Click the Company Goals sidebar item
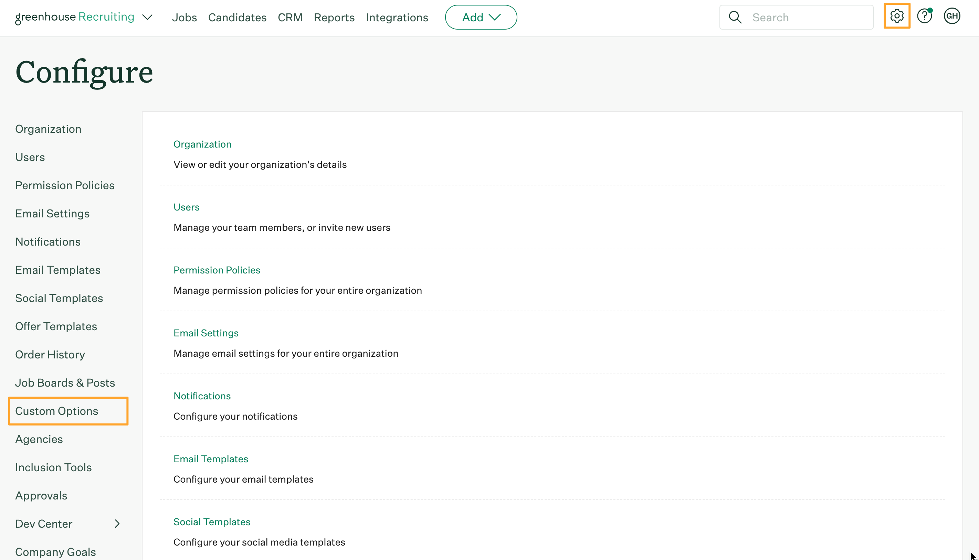This screenshot has width=979, height=560. click(56, 551)
